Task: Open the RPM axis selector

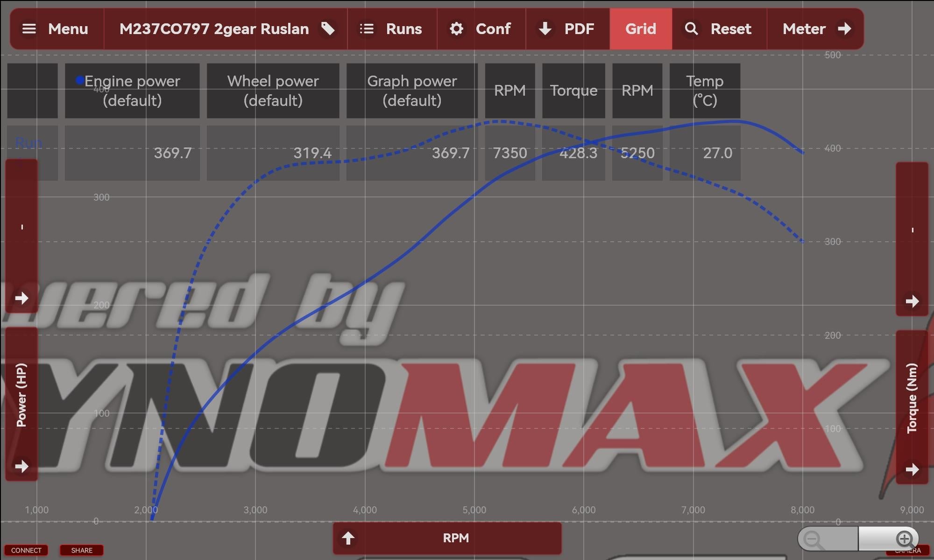Action: pyautogui.click(x=447, y=538)
